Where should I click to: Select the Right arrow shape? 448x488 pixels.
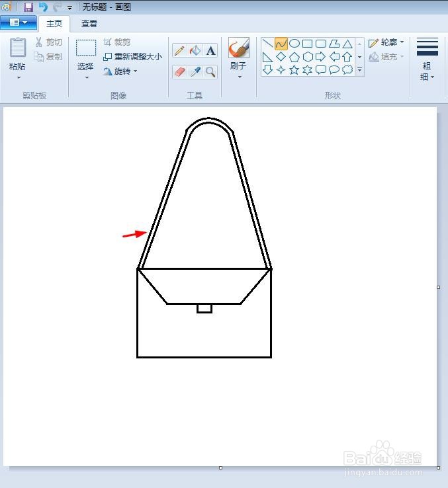pos(320,57)
